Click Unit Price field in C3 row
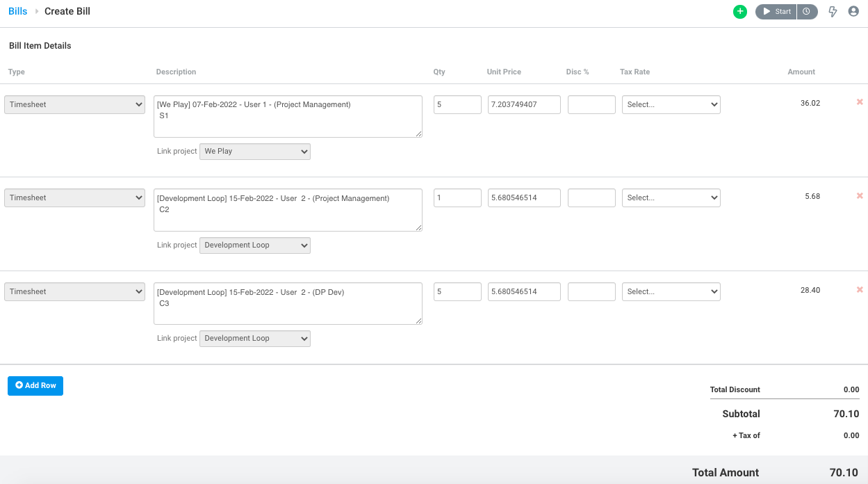 pos(524,291)
